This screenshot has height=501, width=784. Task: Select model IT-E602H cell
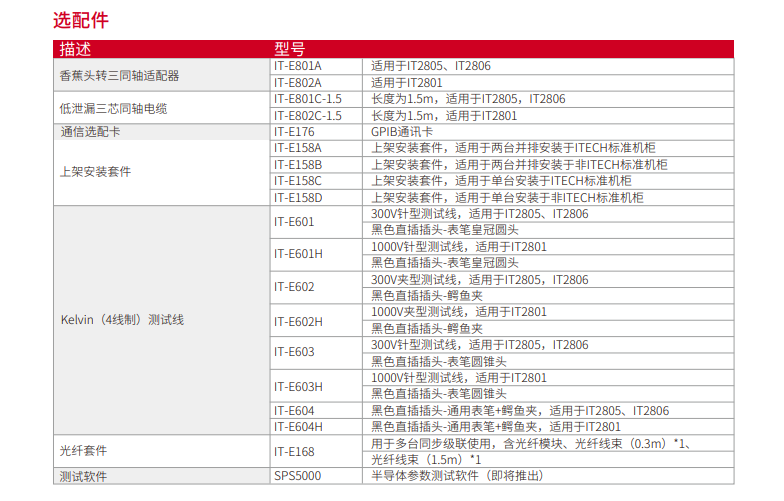pyautogui.click(x=316, y=320)
